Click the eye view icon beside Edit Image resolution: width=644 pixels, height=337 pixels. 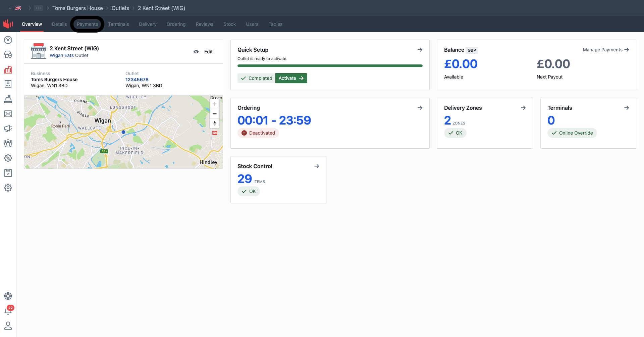tap(196, 52)
